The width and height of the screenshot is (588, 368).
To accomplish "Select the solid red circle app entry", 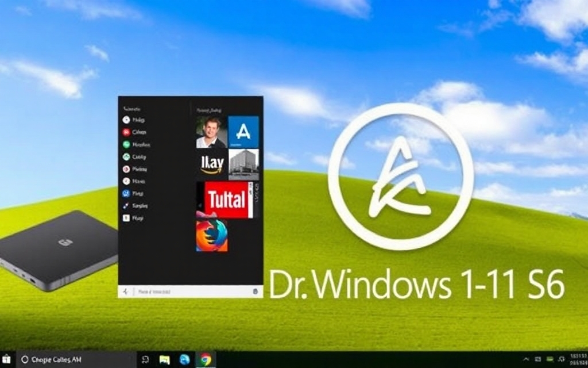I will click(x=134, y=132).
